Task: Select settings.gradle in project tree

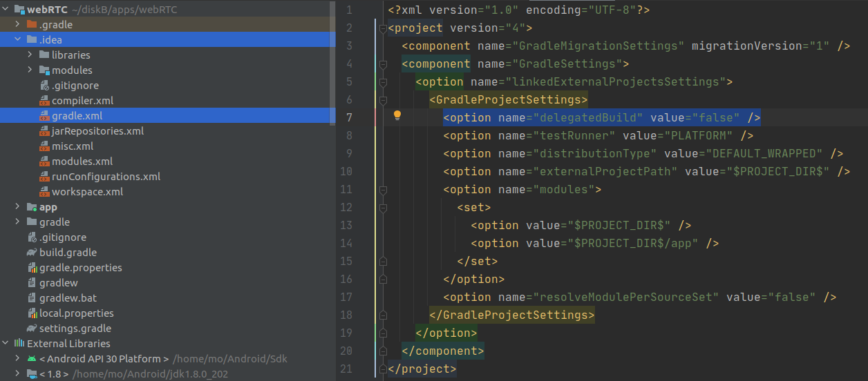Action: [75, 329]
